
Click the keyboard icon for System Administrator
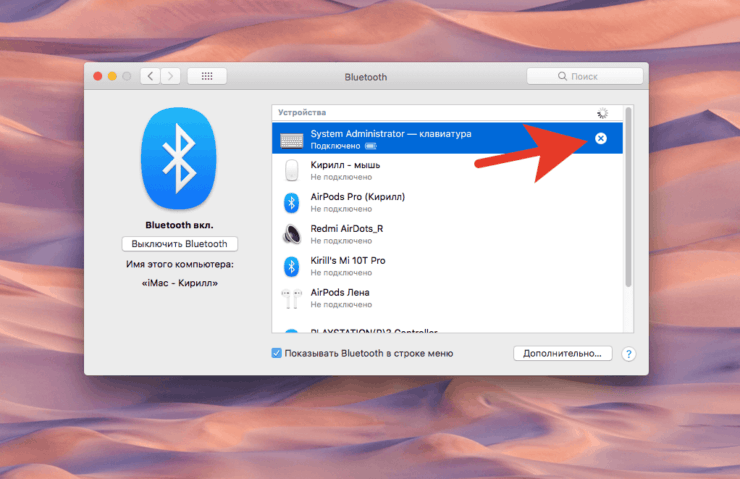292,139
